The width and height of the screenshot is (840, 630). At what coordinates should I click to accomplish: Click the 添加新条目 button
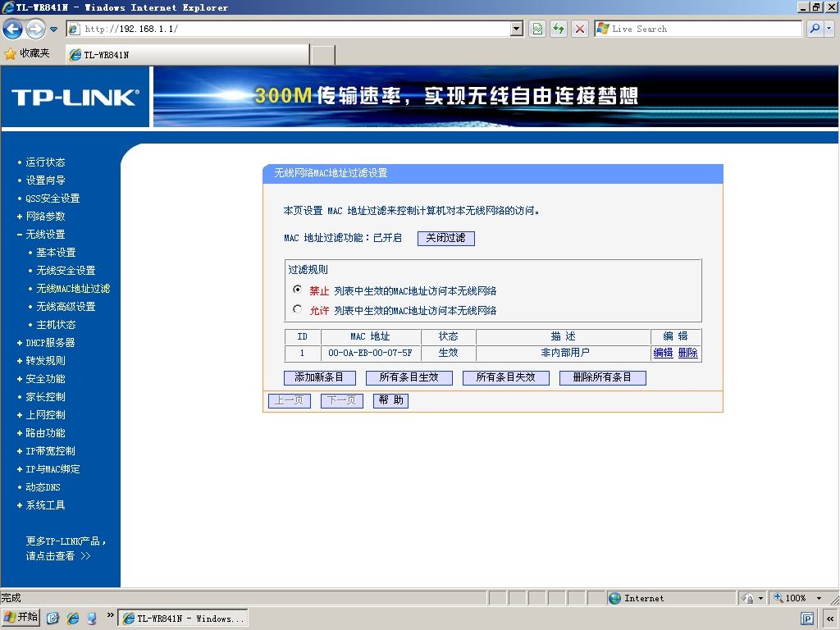click(x=319, y=377)
